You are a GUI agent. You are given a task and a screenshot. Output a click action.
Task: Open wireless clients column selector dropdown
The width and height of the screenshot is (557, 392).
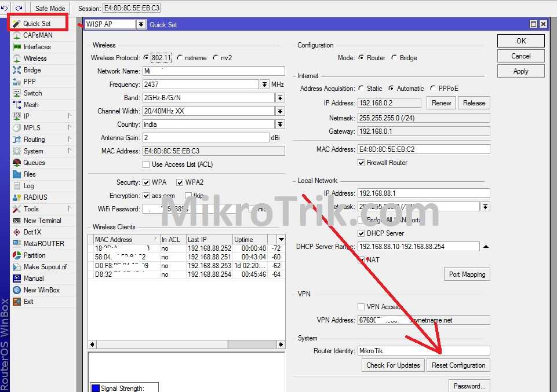pos(281,240)
